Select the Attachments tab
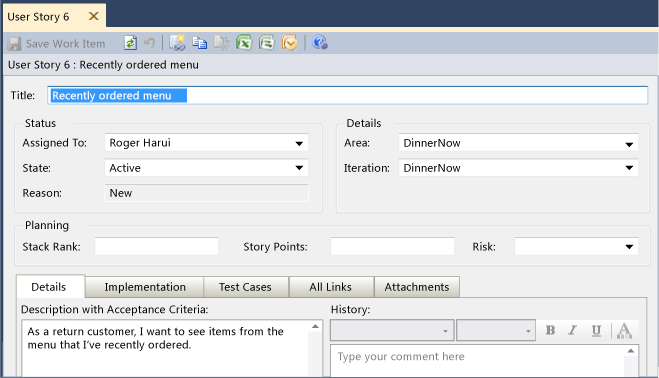Viewport: 659px width, 378px height. point(416,287)
